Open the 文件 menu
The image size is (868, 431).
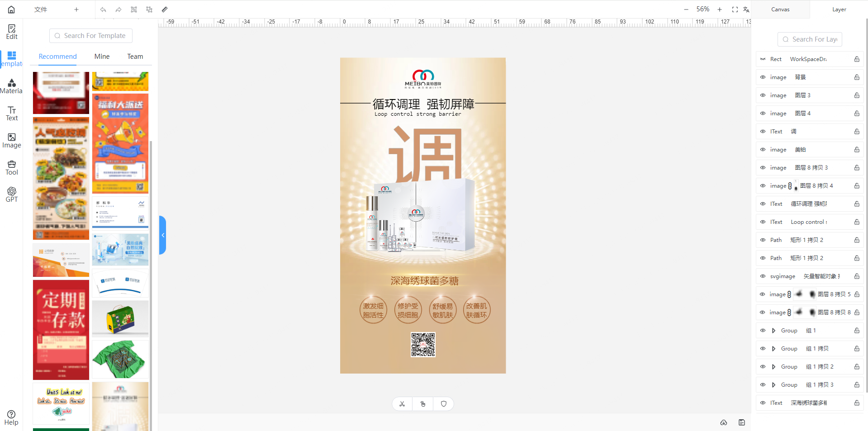pyautogui.click(x=41, y=9)
